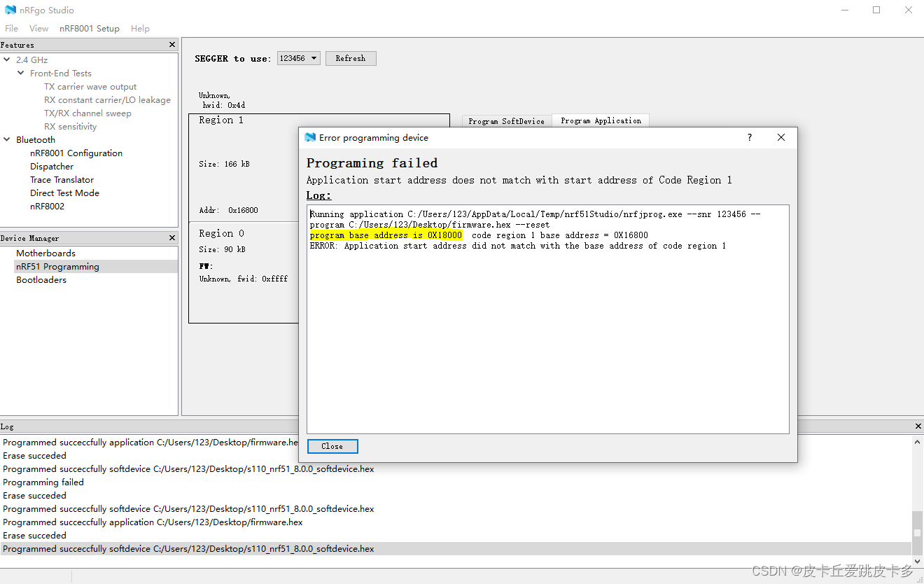The width and height of the screenshot is (924, 584).
Task: Click 'Region 1' label
Action: [x=221, y=120]
